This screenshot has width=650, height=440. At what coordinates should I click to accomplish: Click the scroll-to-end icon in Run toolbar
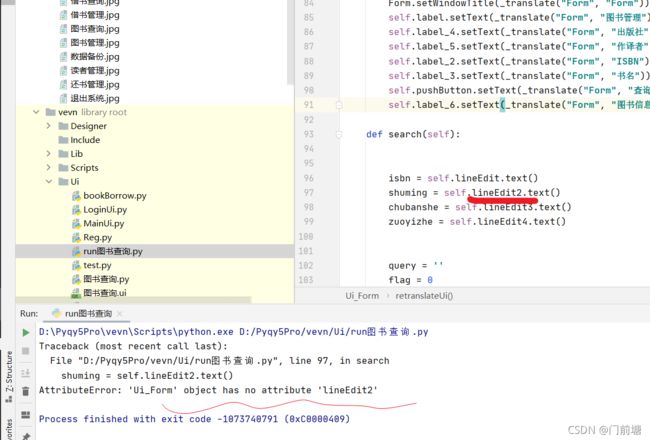[x=25, y=373]
